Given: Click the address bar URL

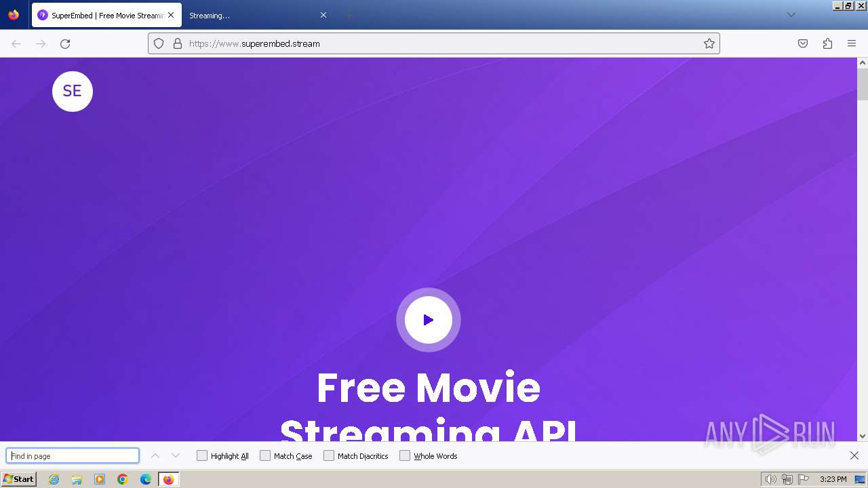Looking at the screenshot, I should (x=254, y=43).
